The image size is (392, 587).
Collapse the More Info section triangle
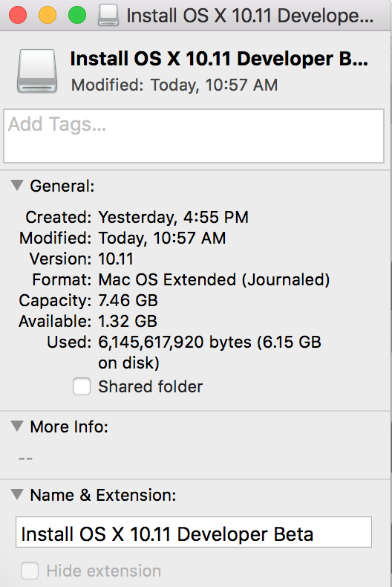(x=17, y=426)
